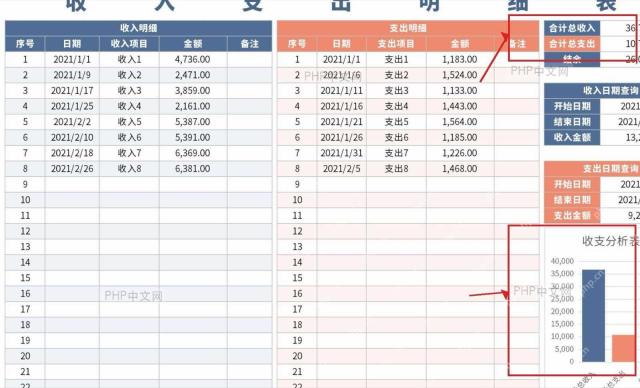Select the amount 6,369.00
The height and width of the screenshot is (388, 640).
pos(193,153)
